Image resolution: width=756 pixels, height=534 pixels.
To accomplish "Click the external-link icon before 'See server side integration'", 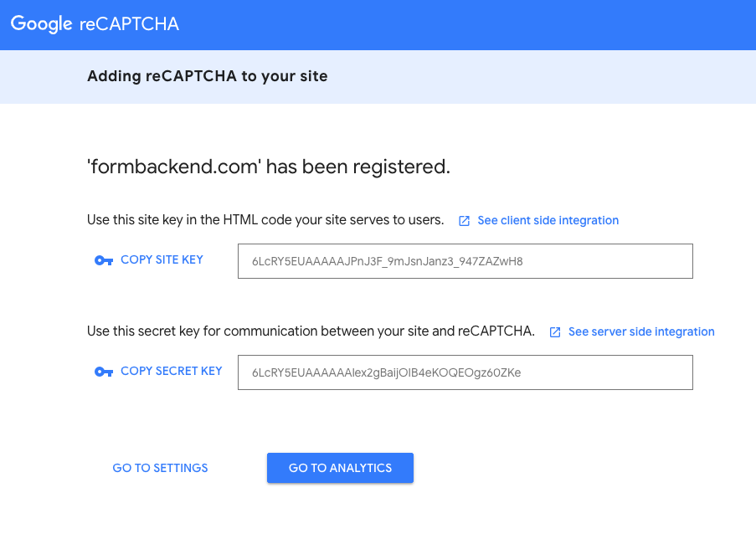I will [x=554, y=331].
